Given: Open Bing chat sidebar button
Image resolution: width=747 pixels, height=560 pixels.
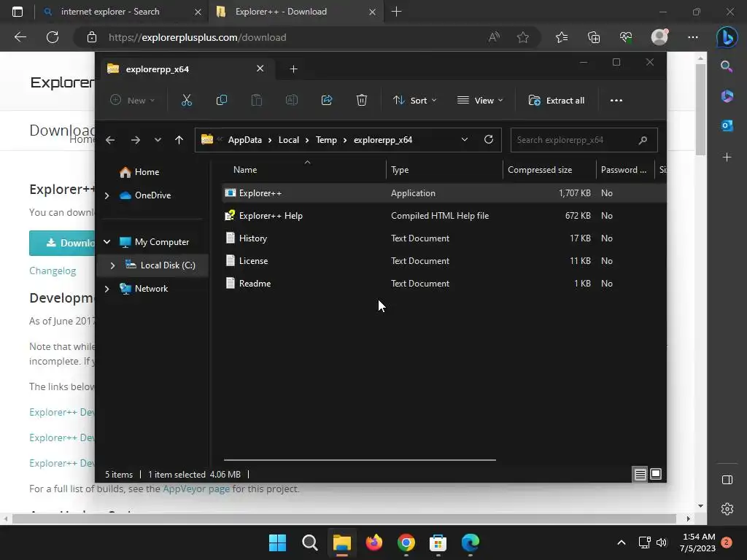Looking at the screenshot, I should [727, 37].
